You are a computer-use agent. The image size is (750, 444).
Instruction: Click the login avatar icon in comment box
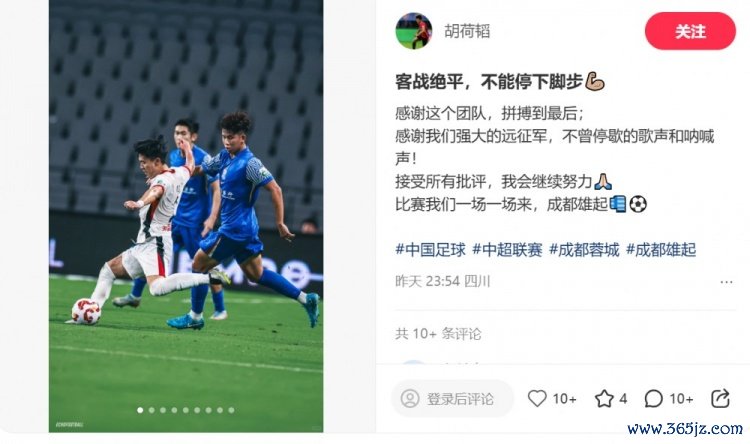pos(410,399)
